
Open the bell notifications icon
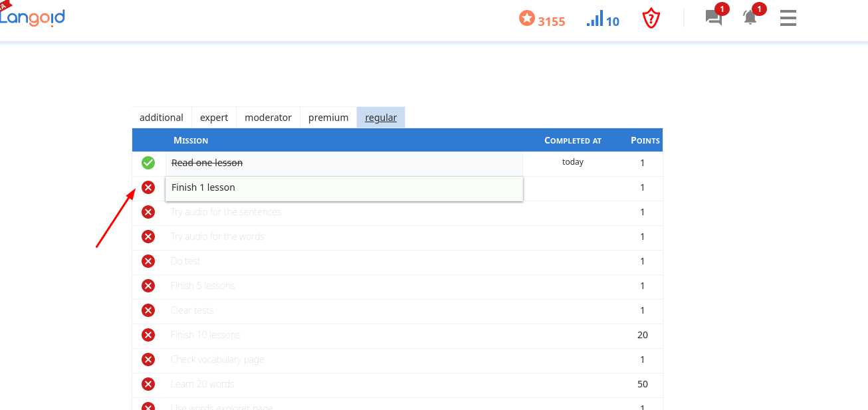(750, 18)
